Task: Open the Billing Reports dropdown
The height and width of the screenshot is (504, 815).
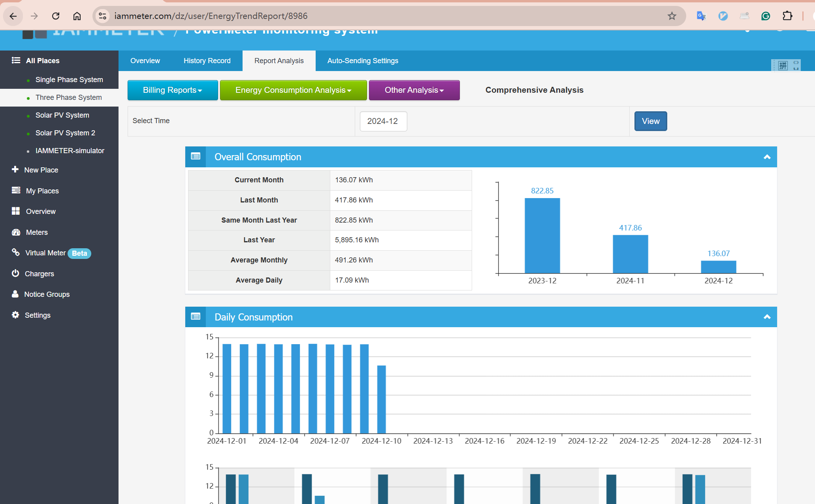Action: coord(173,90)
